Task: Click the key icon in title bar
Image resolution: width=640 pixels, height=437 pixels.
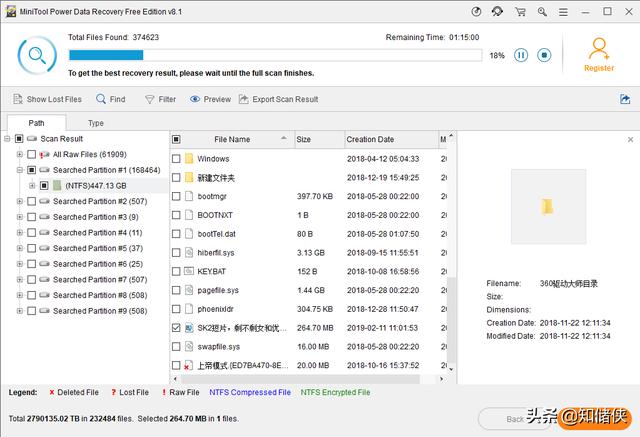Action: tap(542, 12)
